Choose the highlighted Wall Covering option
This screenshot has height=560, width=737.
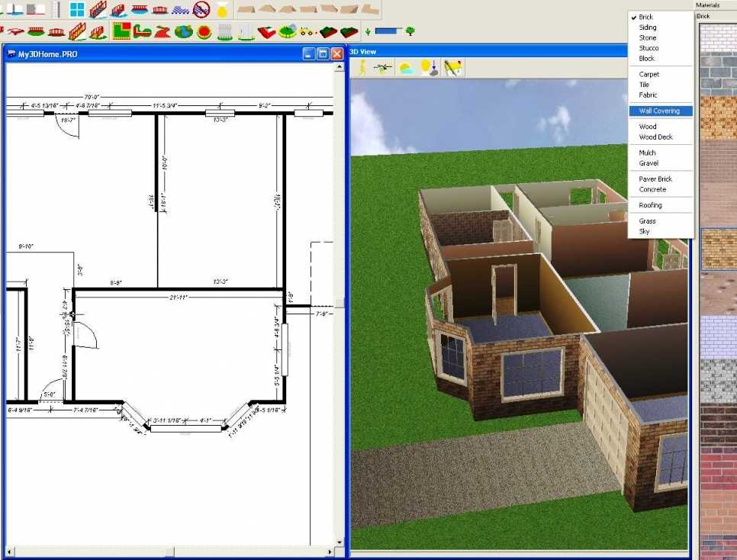(659, 111)
